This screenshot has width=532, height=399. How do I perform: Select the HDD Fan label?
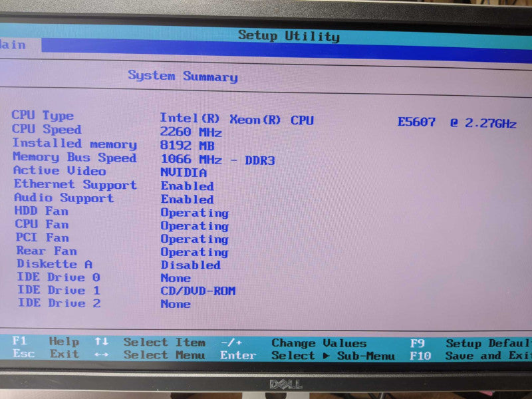click(x=41, y=211)
